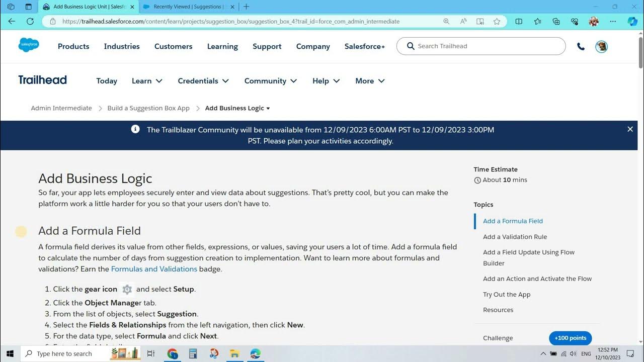Image resolution: width=644 pixels, height=362 pixels.
Task: Expand the Help dropdown menu
Action: (x=326, y=81)
